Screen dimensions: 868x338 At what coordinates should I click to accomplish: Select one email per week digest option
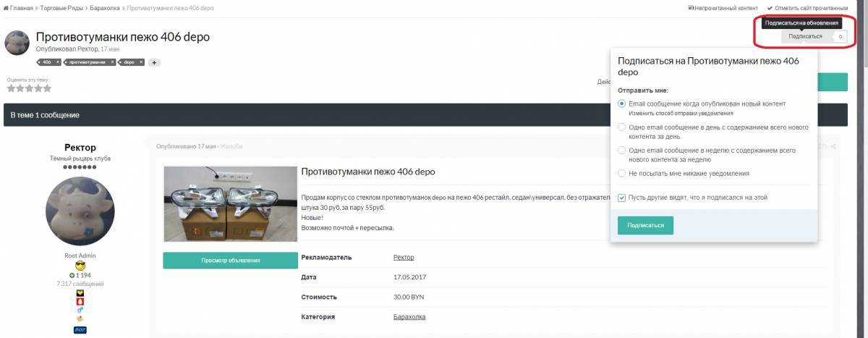[622, 151]
